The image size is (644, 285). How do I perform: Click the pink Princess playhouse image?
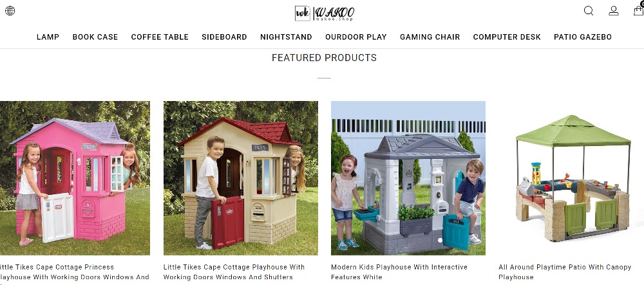pyautogui.click(x=75, y=178)
